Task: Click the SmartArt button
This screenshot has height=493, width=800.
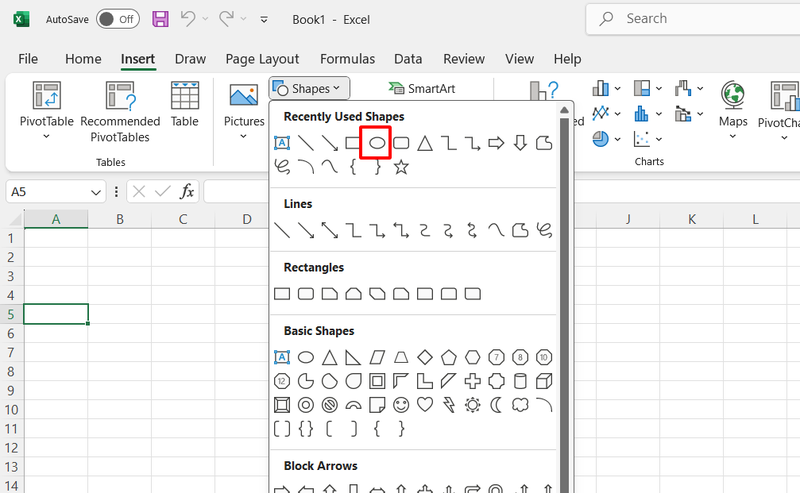Action: (x=421, y=88)
